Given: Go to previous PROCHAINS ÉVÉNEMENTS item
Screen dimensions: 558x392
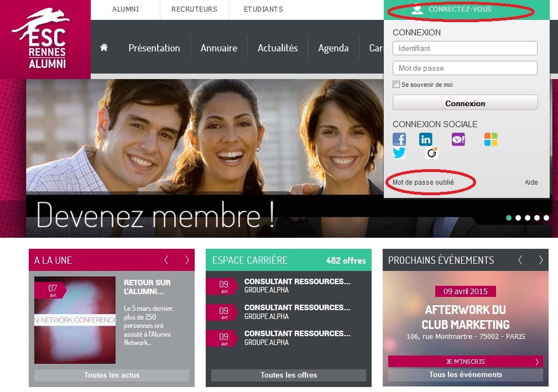Looking at the screenshot, I should (520, 260).
